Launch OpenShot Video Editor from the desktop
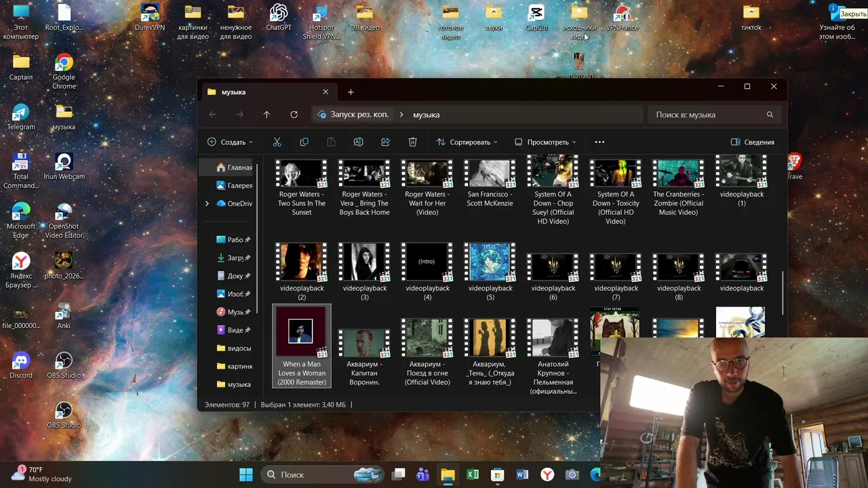Viewport: 868px width, 488px height. point(64,221)
